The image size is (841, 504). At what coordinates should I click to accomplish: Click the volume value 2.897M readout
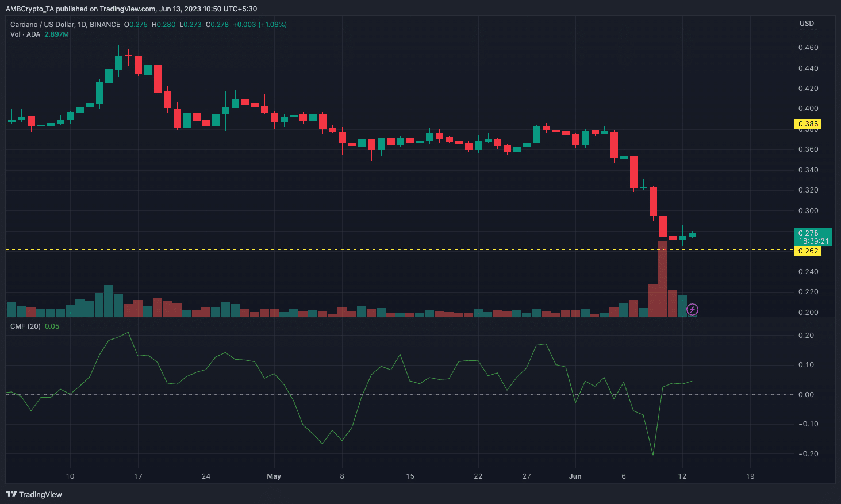click(56, 34)
